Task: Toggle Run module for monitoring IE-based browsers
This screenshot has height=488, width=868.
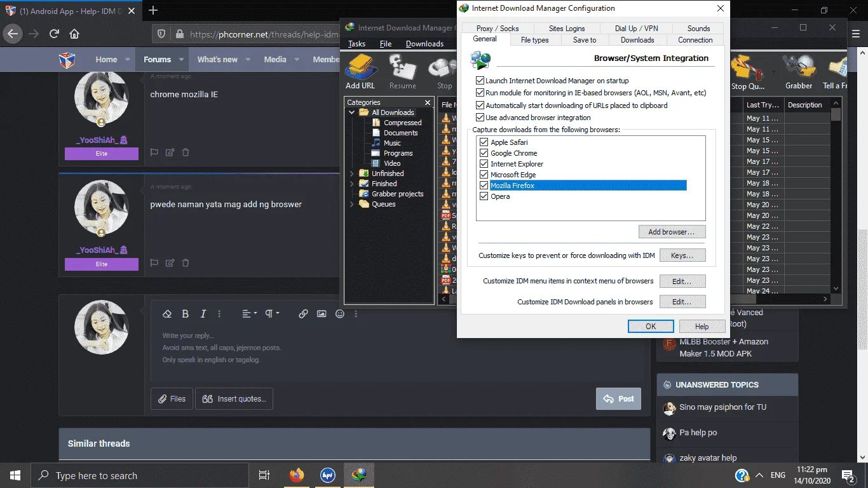Action: pos(480,93)
